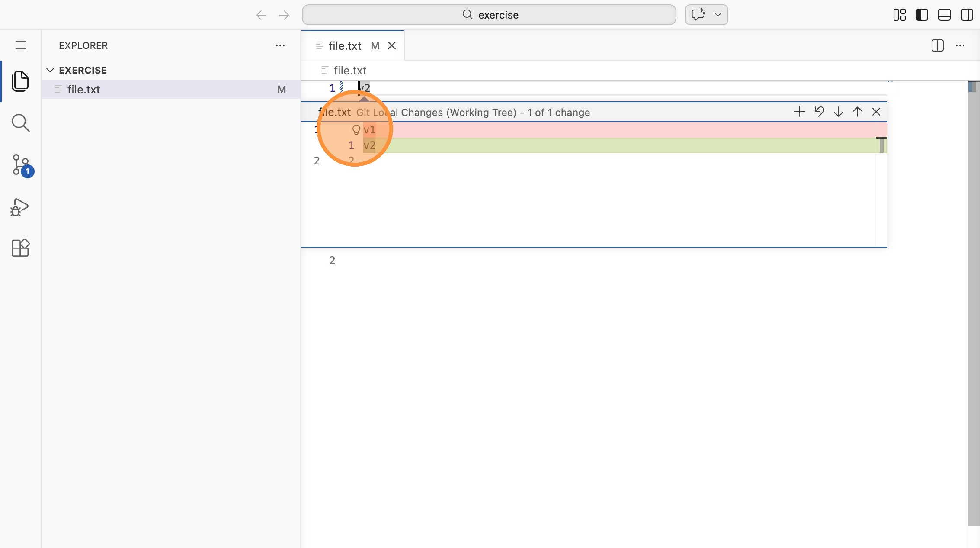Viewport: 980px width, 548px height.
Task: Click the lightbulb code action icon
Action: click(356, 129)
